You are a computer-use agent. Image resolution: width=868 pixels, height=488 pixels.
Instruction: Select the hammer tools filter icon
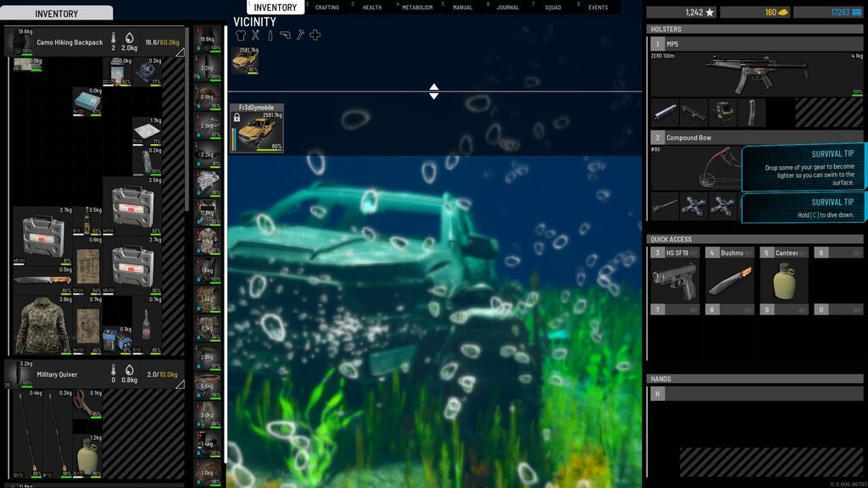[x=300, y=36]
